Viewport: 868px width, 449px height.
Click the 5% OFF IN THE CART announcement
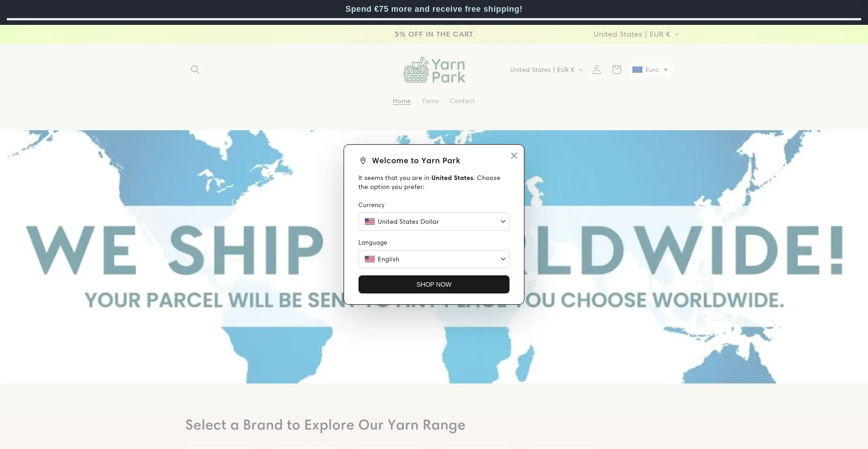(x=434, y=34)
